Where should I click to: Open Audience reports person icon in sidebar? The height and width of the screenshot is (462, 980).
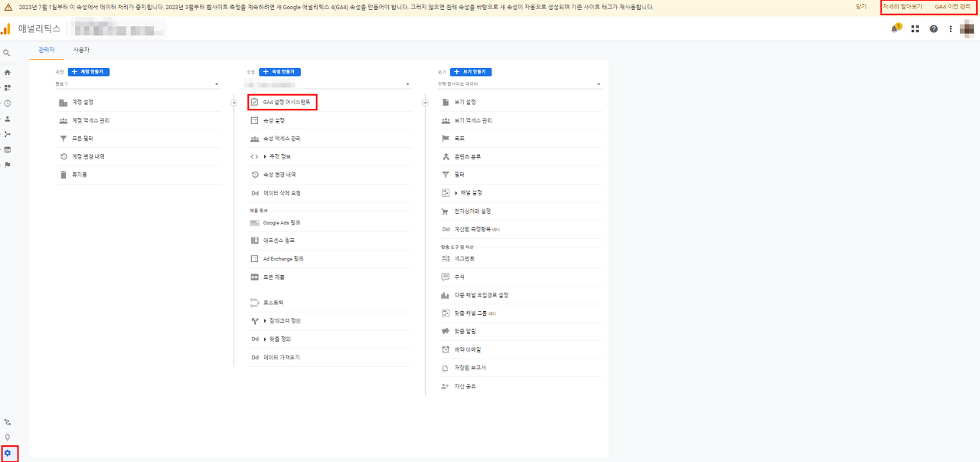pos(8,119)
